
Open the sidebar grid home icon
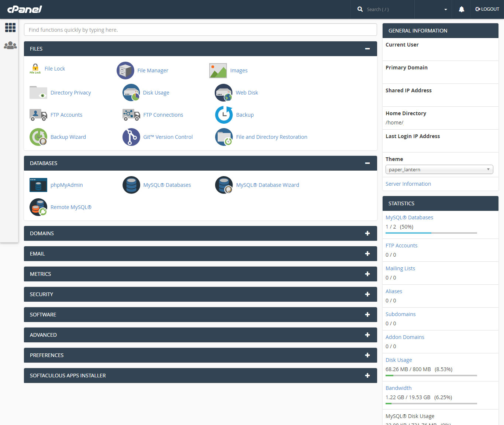click(10, 27)
